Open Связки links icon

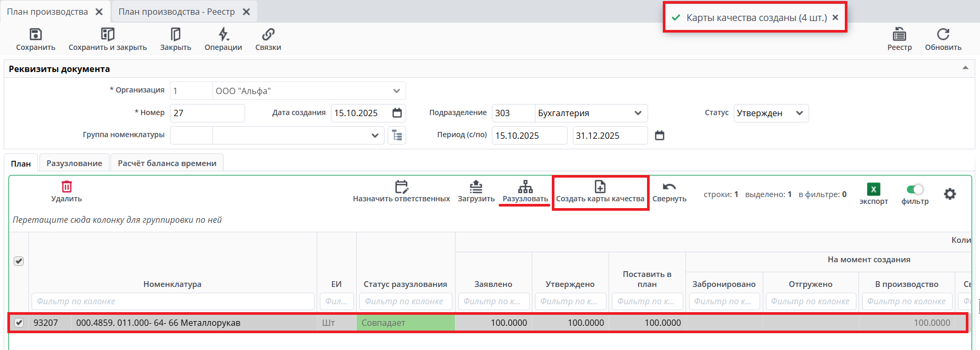(268, 35)
